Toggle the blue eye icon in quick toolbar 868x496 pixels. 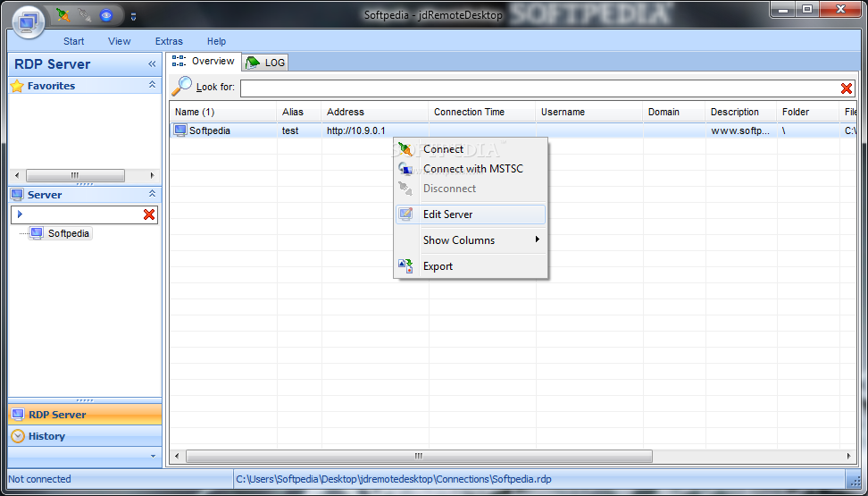pos(105,15)
